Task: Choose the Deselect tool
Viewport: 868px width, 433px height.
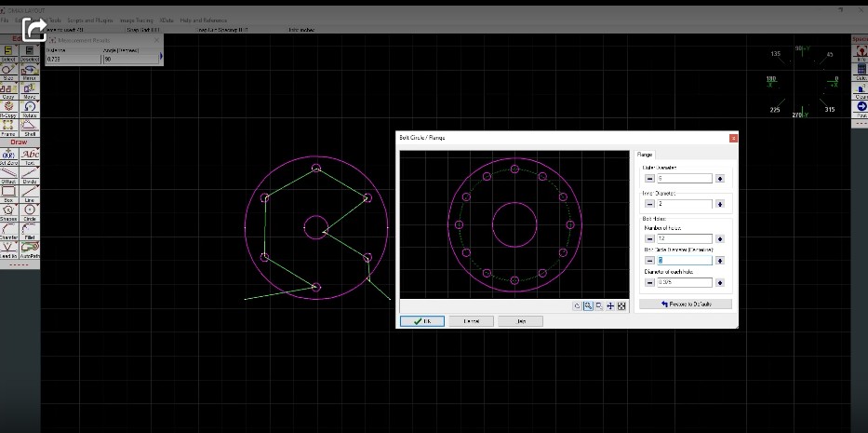Action: (30, 54)
